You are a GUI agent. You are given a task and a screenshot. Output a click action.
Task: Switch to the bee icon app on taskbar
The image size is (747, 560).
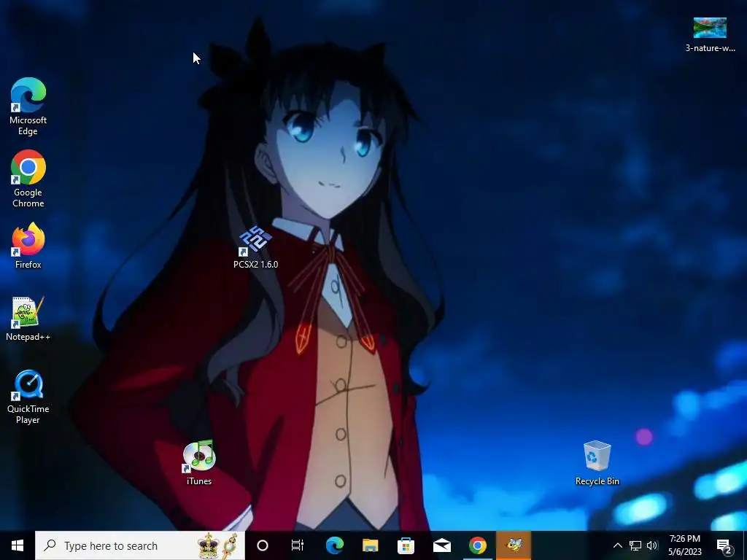pos(514,545)
